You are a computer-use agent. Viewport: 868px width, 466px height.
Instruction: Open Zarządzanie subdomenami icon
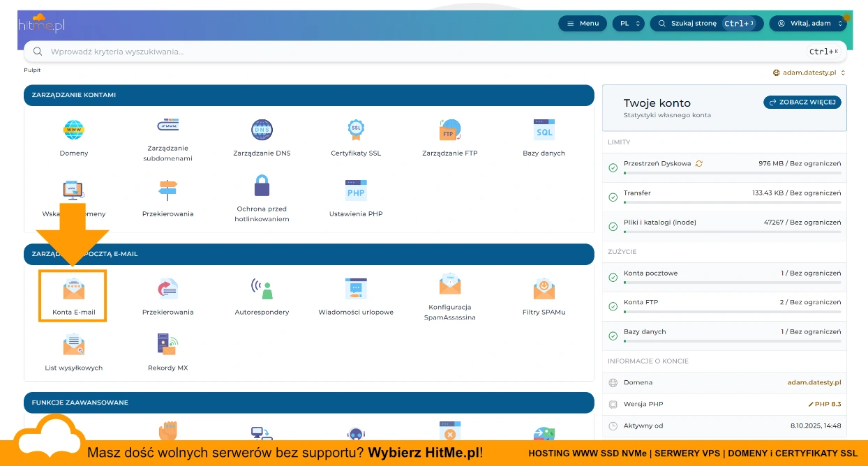pos(168,126)
